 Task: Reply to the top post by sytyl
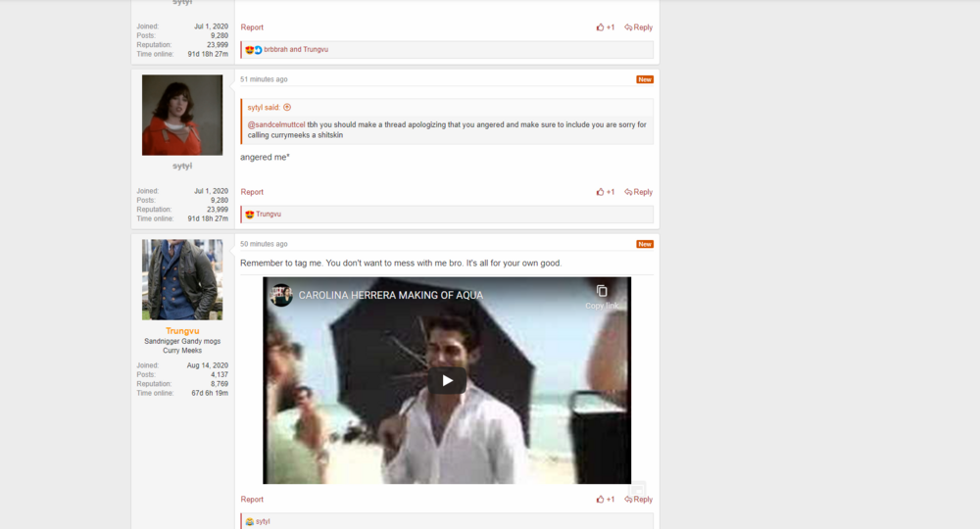638,27
